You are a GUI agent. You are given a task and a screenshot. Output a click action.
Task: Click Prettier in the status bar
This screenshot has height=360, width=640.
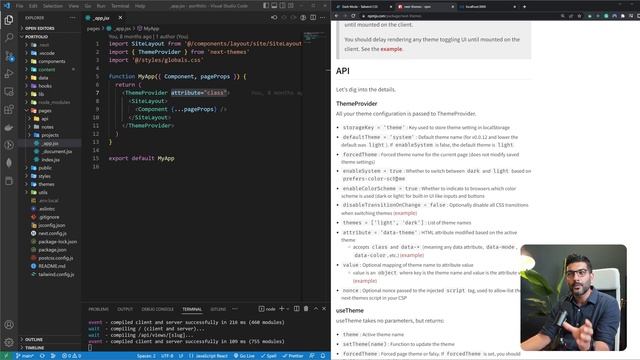point(293,356)
